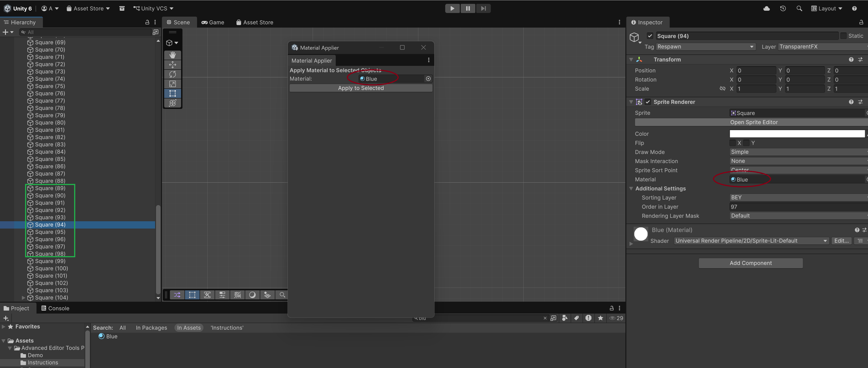Open the help icon in top bar
The width and height of the screenshot is (868, 368).
854,8
